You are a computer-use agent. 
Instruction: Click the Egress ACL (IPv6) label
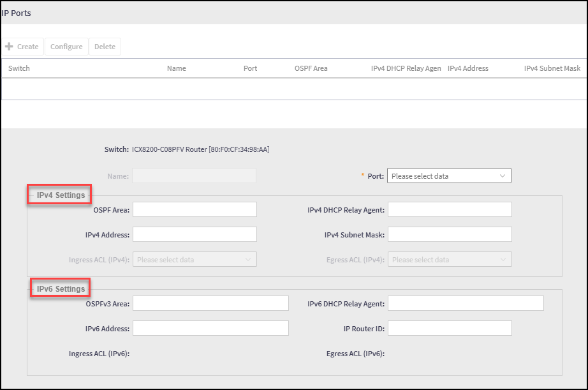click(355, 354)
